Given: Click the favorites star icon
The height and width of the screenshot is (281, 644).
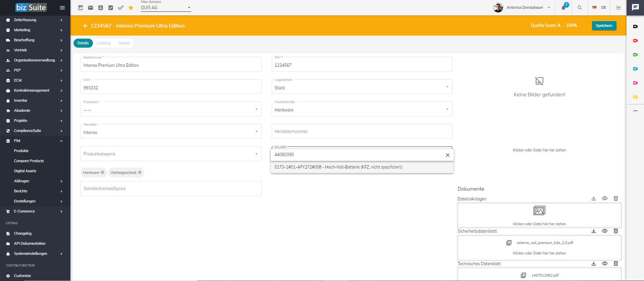Looking at the screenshot, I should point(131,8).
